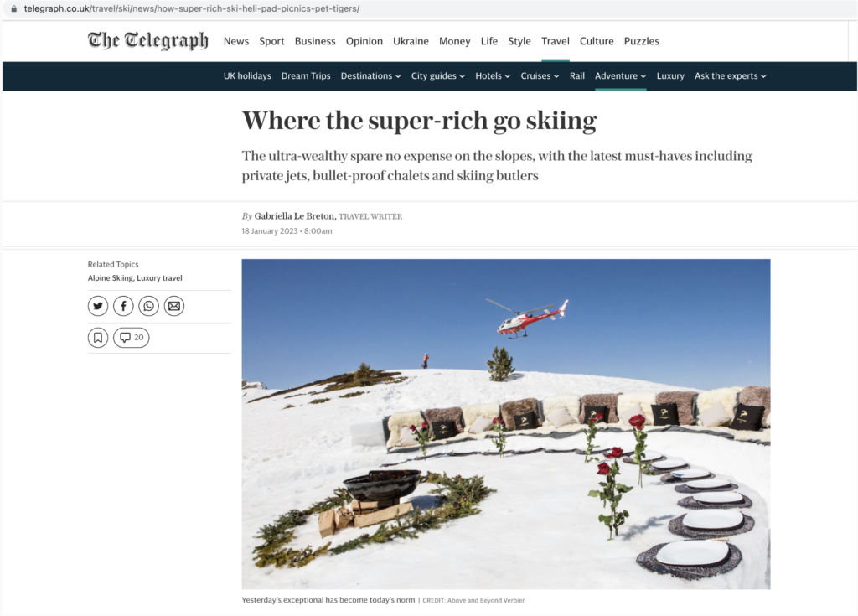858x616 pixels.
Task: Expand Ask the experts menu
Action: point(731,76)
